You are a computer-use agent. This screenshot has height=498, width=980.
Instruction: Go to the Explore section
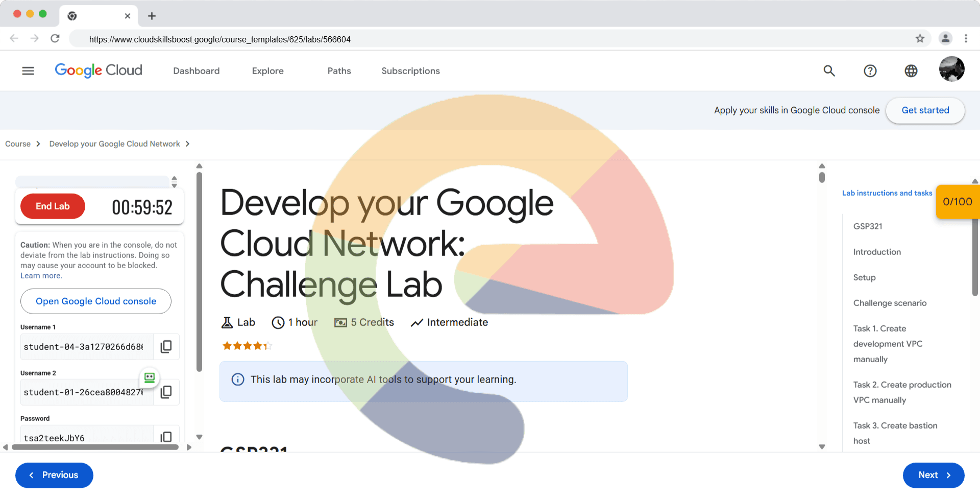[267, 71]
